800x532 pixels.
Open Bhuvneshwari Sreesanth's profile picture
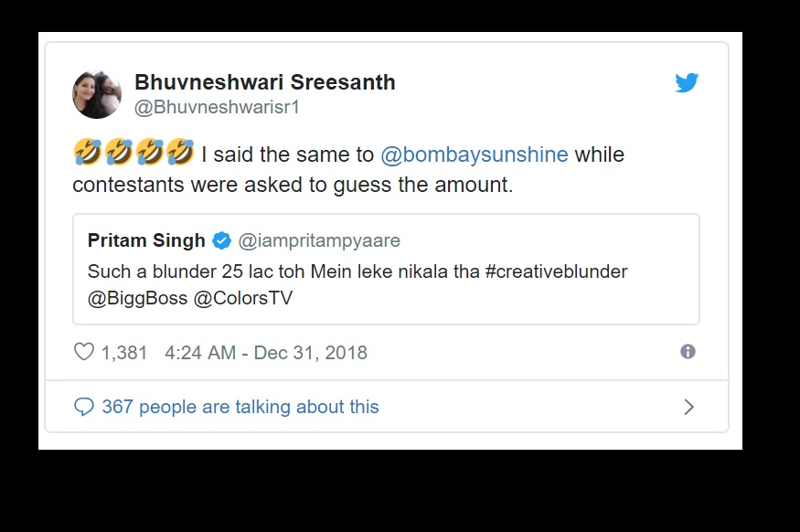click(x=97, y=93)
